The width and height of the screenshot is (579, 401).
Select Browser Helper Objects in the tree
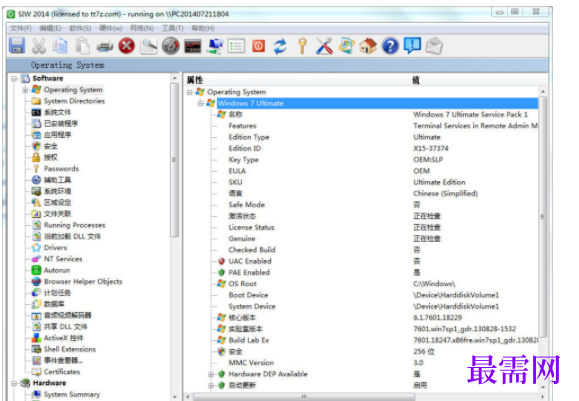tap(83, 281)
